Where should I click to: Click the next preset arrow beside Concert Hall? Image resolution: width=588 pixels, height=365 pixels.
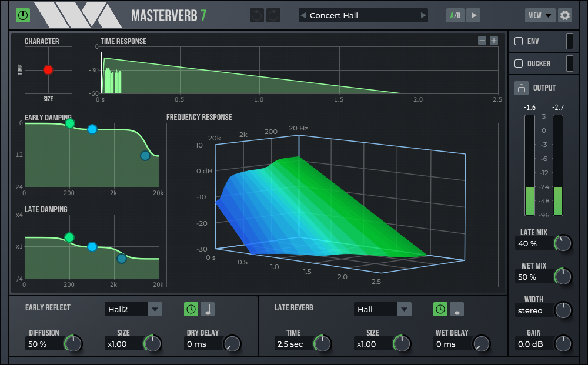[x=423, y=15]
